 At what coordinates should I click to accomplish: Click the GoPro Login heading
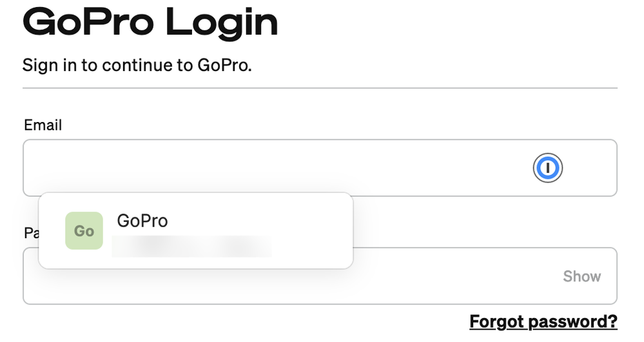[150, 22]
